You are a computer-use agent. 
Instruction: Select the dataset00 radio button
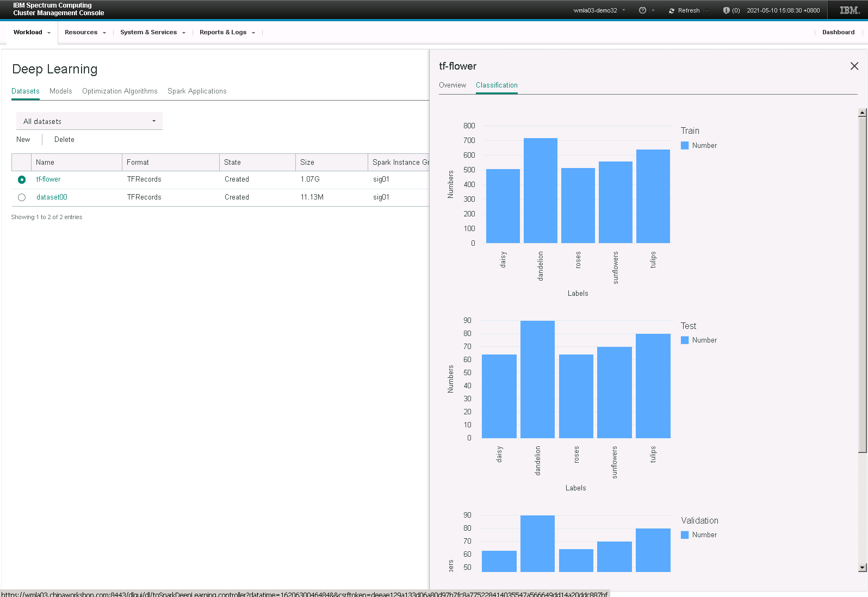[22, 197]
